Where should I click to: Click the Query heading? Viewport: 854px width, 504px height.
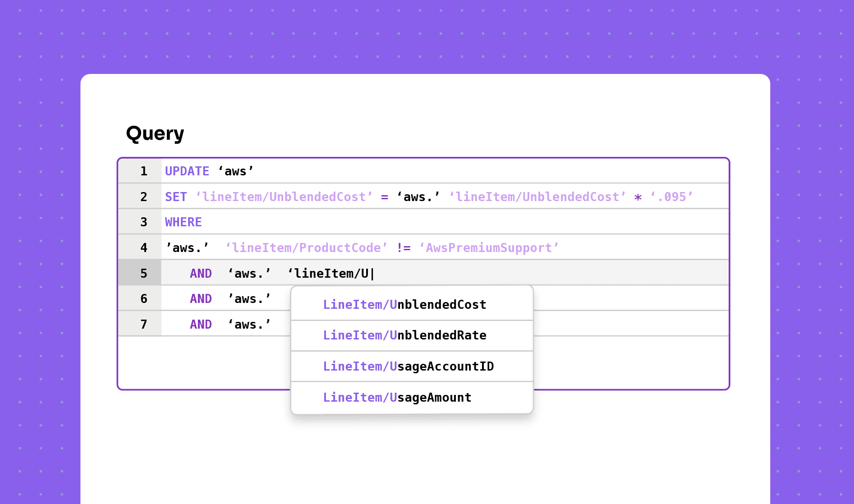(x=155, y=133)
